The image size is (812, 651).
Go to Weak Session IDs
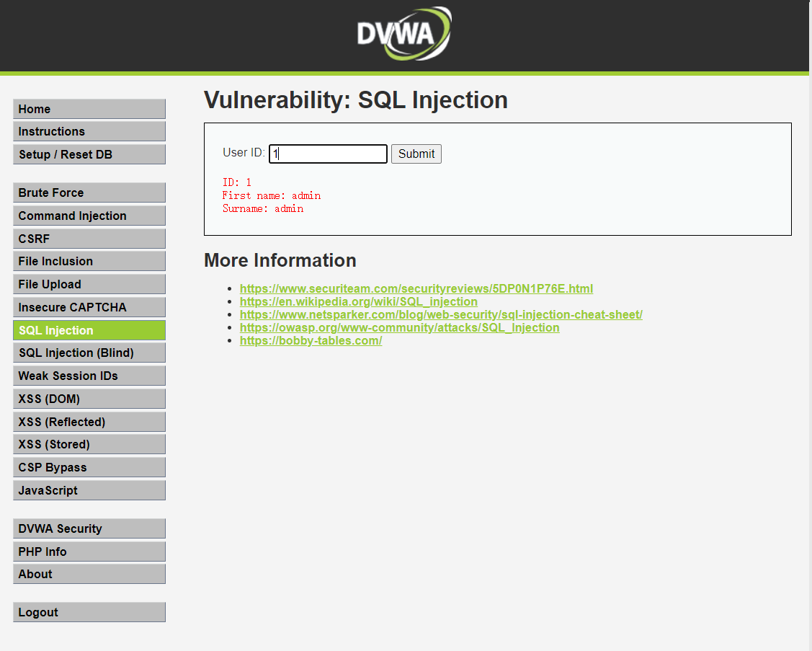pos(89,376)
